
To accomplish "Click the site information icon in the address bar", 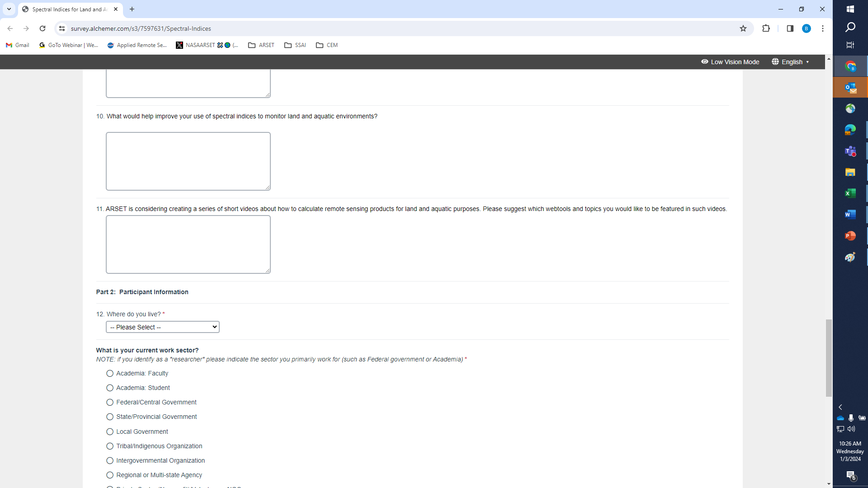I will coord(62,28).
